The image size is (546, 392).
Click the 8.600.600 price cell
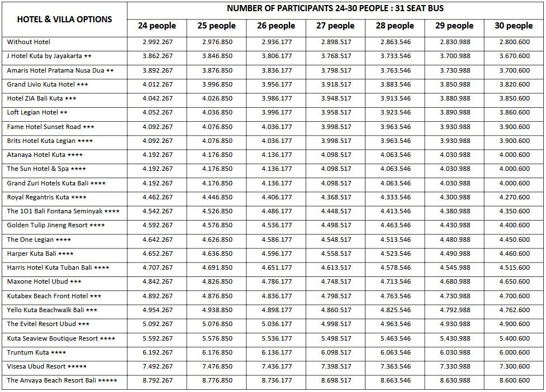pyautogui.click(x=515, y=380)
